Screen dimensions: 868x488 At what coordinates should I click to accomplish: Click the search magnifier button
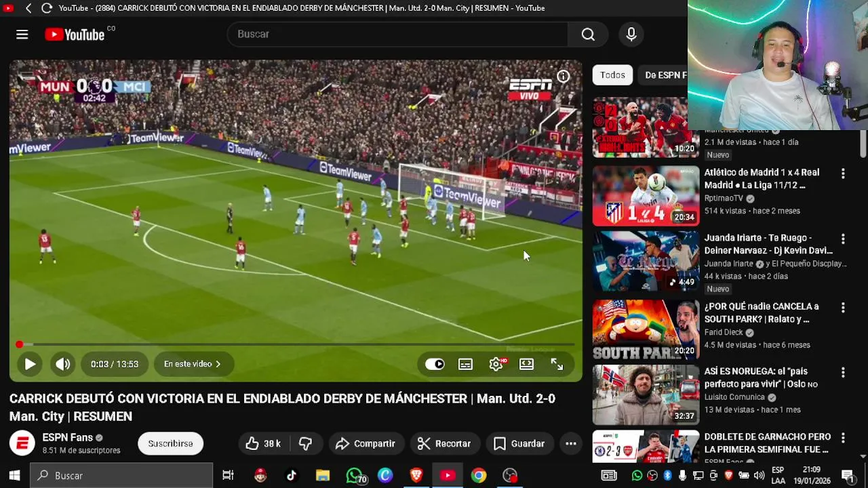[x=588, y=35]
